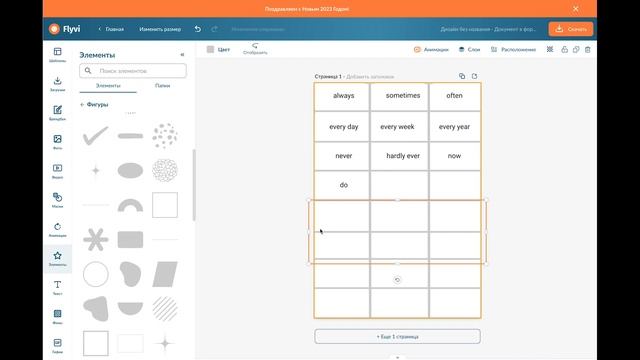Insert the half circle shape

click(x=130, y=309)
